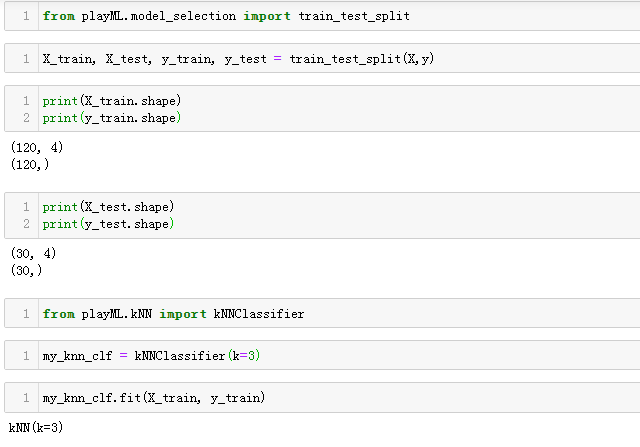Click the kNN(k=3) output text
The image size is (640, 447).
click(36, 427)
